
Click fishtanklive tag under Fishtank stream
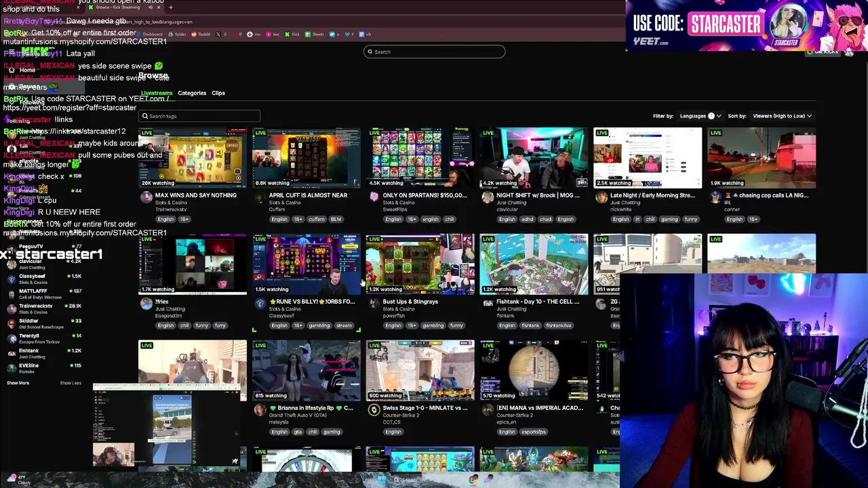(x=559, y=325)
